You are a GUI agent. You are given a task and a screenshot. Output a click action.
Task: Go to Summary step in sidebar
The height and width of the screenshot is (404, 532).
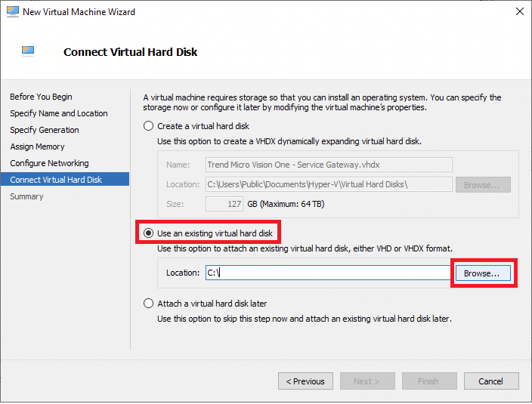tap(26, 196)
